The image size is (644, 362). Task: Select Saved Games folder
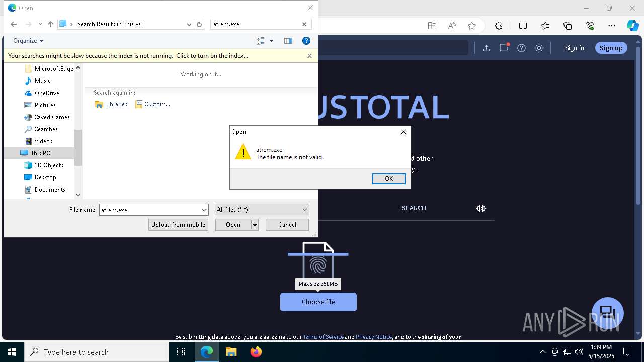click(47, 117)
